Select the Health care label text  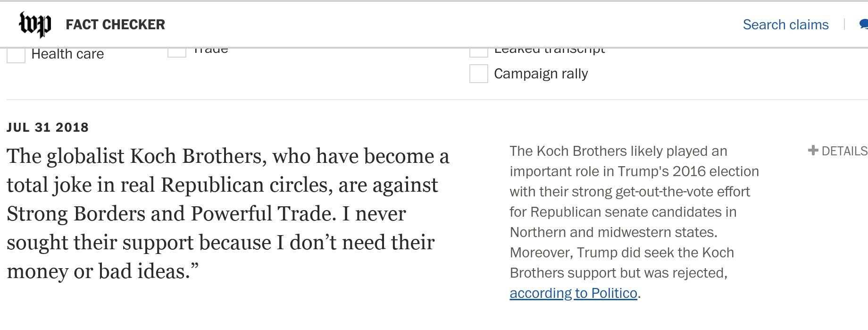67,54
